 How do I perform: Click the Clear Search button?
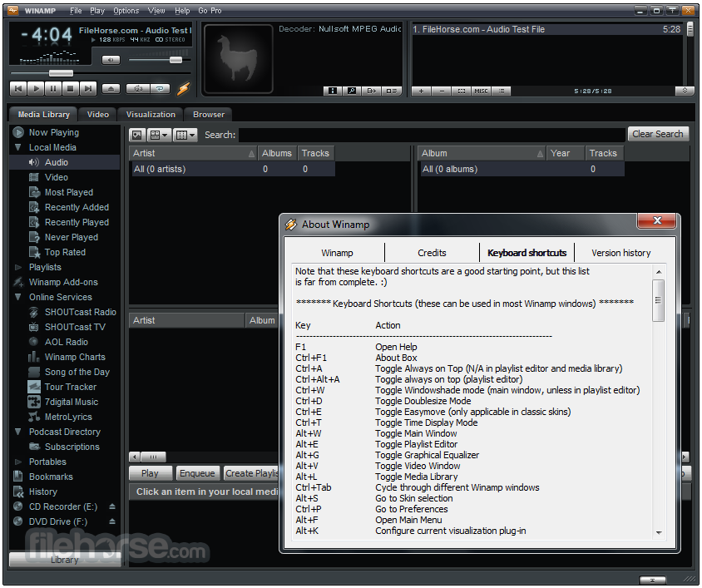click(x=658, y=134)
